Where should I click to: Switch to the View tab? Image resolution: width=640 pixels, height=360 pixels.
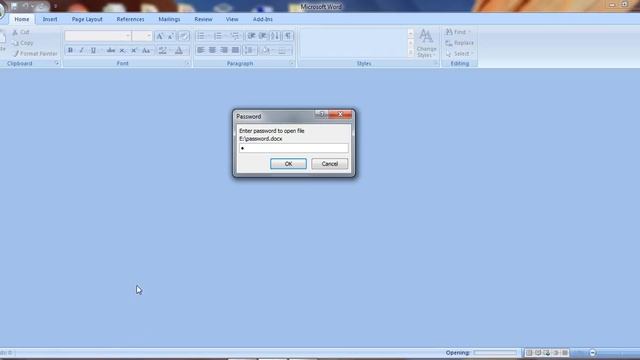coord(232,19)
